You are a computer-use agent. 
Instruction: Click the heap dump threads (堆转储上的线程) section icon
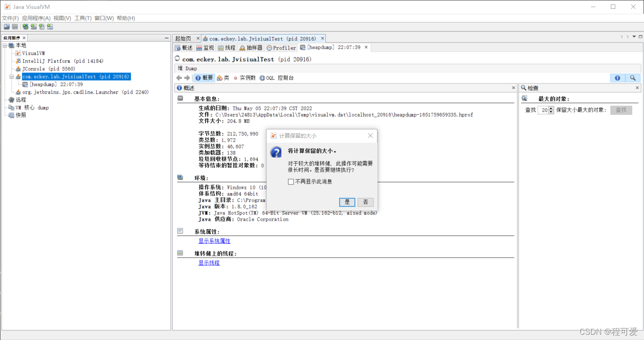(x=180, y=253)
